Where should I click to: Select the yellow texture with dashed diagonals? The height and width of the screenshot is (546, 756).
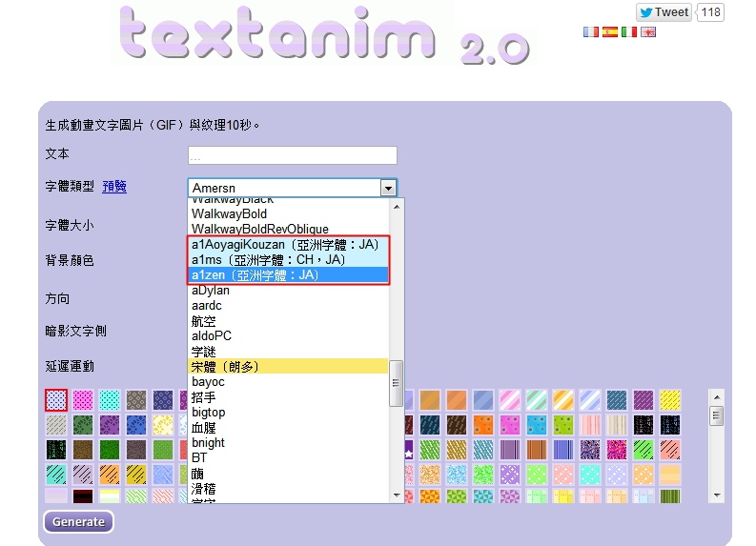[670, 400]
